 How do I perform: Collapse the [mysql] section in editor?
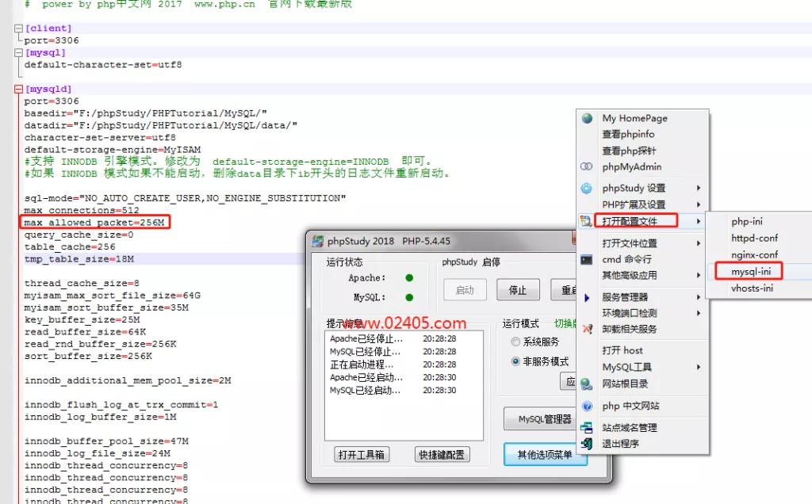click(x=19, y=53)
